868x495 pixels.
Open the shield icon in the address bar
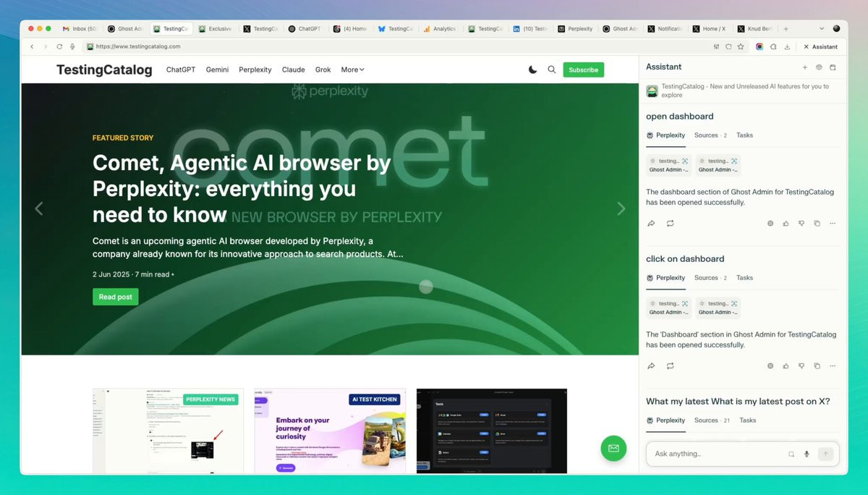728,46
